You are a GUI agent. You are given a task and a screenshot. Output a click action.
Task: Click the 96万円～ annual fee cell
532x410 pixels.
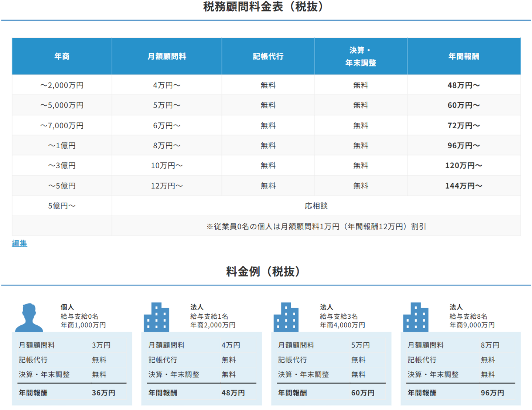pyautogui.click(x=464, y=146)
